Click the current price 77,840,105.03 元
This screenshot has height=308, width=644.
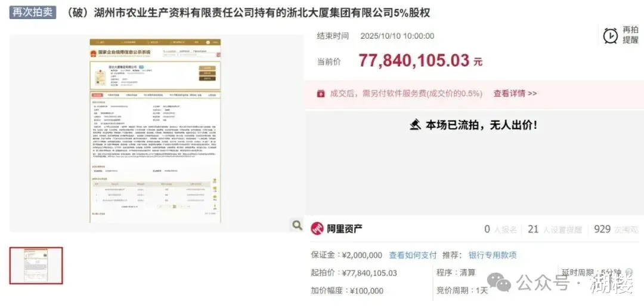coord(420,61)
